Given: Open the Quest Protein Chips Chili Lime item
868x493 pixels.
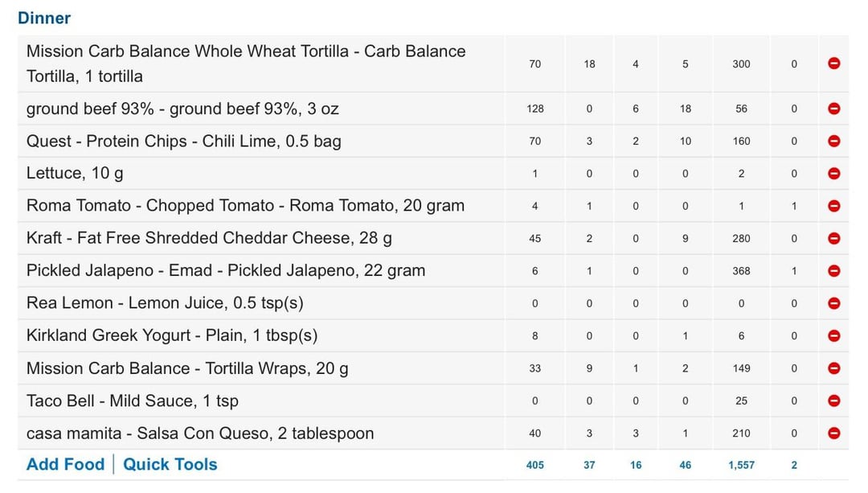Looking at the screenshot, I should click(x=184, y=142).
